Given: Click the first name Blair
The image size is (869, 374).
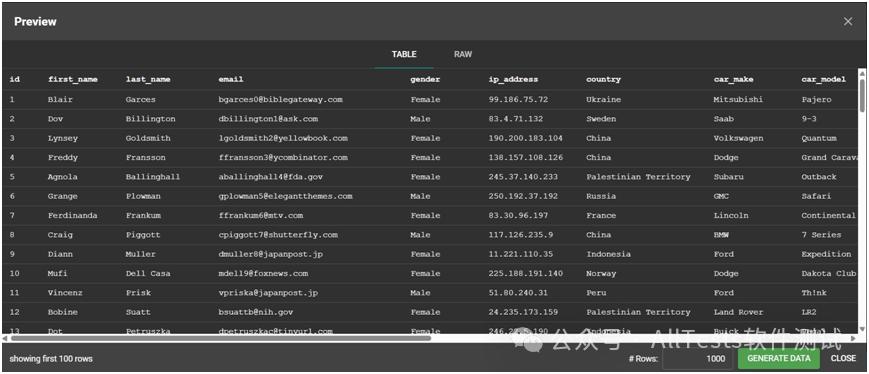Looking at the screenshot, I should pos(60,100).
